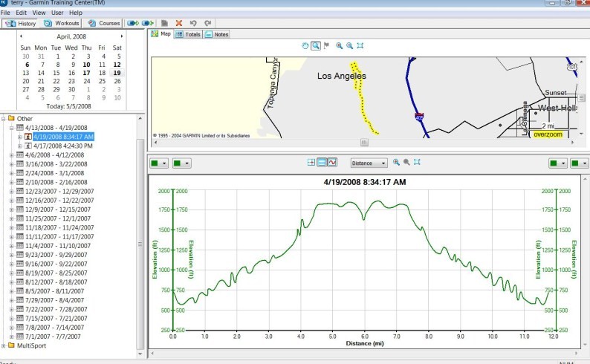Collapse the Other folder
This screenshot has height=364, width=590.
4,119
